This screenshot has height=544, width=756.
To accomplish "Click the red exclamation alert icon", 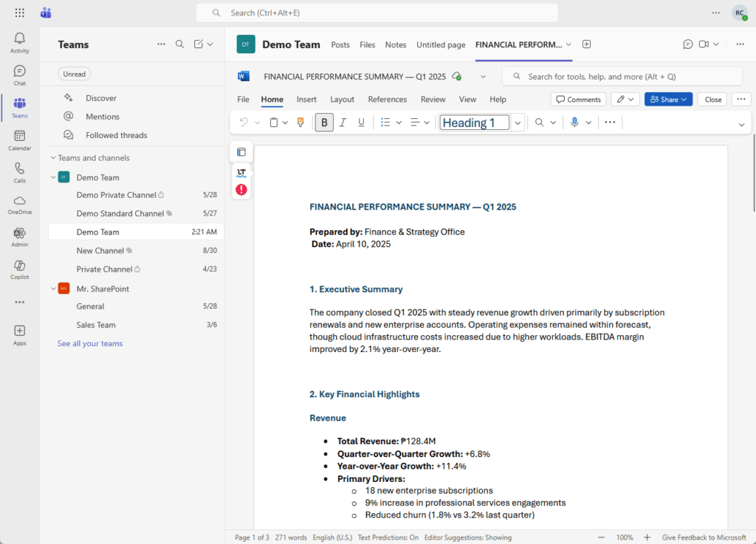I will coord(241,190).
